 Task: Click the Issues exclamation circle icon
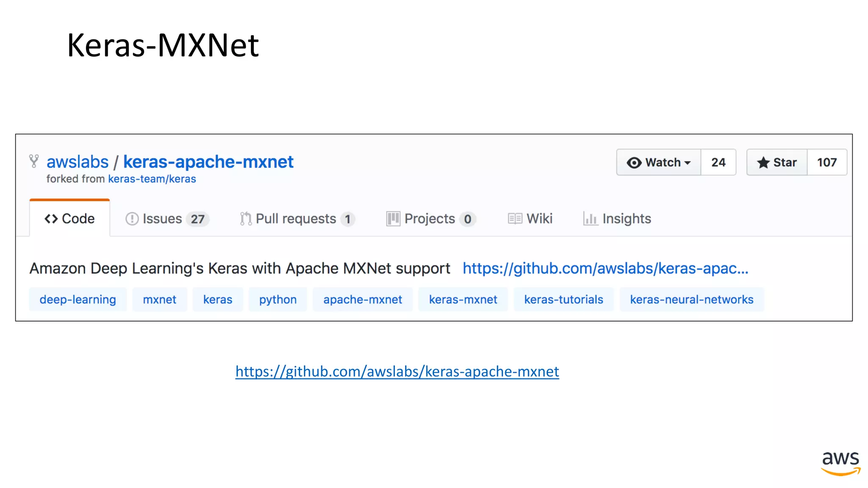pos(132,219)
